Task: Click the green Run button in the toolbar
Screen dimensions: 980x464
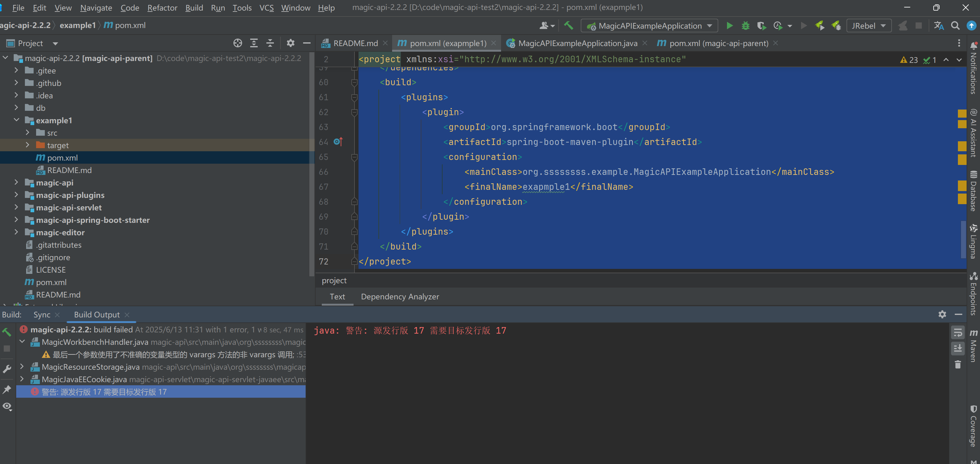Action: pyautogui.click(x=729, y=26)
